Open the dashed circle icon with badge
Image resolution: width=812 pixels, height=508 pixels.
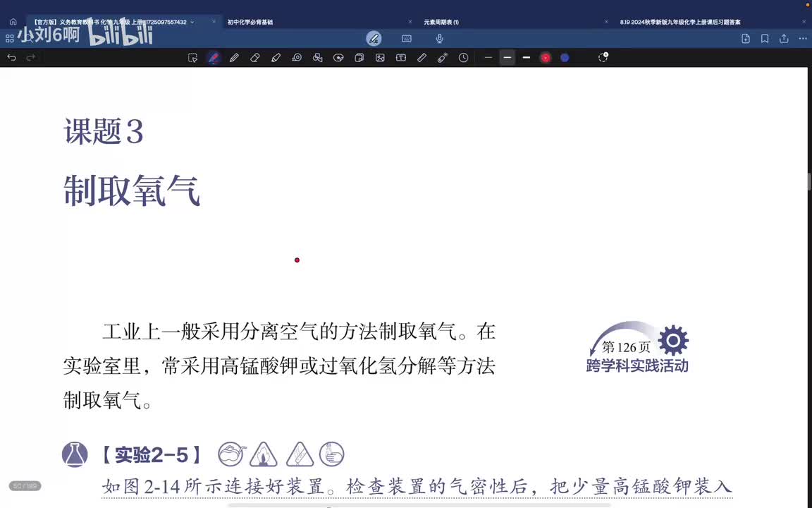(603, 57)
